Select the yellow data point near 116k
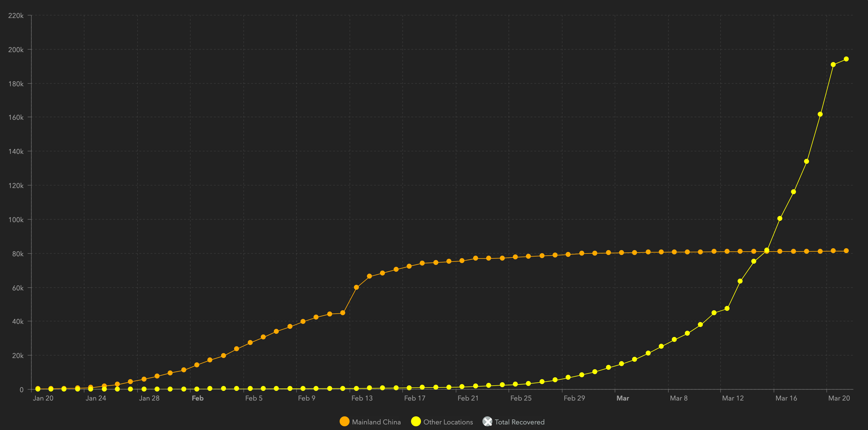 (793, 192)
